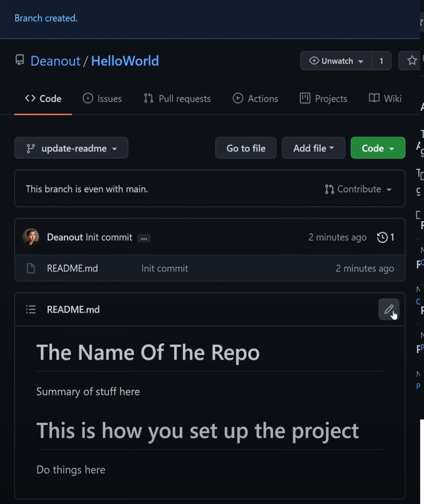Open the Actions tab
Screen dimensions: 424x504
click(255, 98)
